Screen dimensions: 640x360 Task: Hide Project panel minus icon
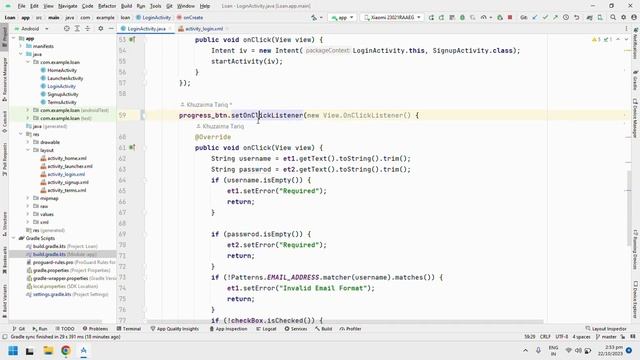tap(111, 29)
